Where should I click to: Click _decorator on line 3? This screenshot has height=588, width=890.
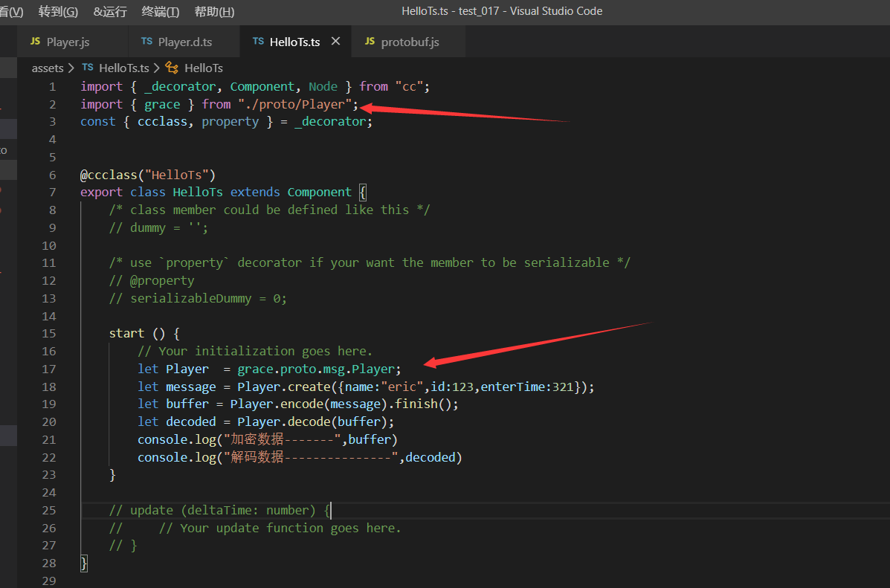(330, 122)
